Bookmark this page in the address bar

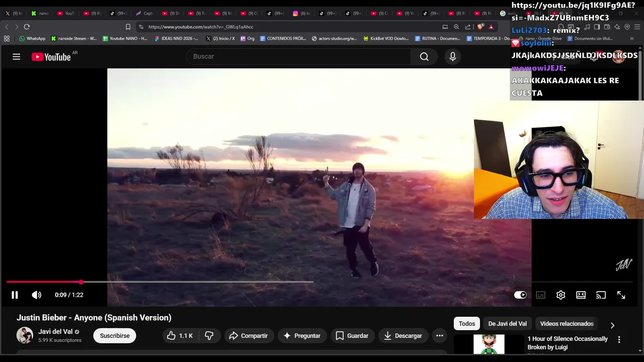[128, 27]
